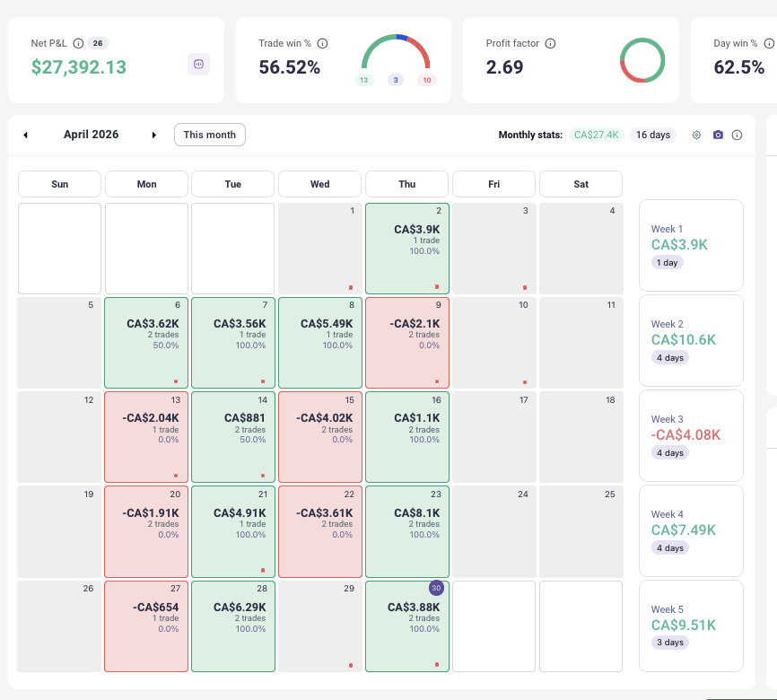777x700 pixels.
Task: Click the 2.69 profit factor value
Action: coord(504,67)
